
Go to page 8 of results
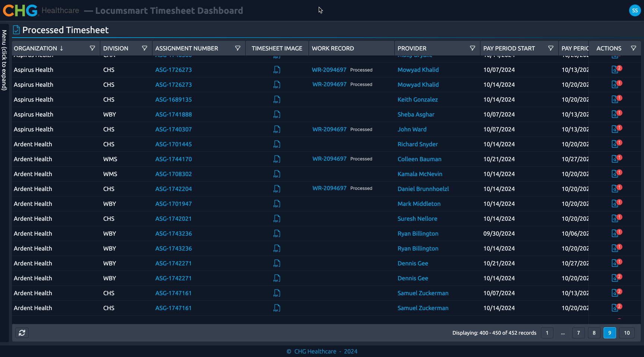(594, 333)
